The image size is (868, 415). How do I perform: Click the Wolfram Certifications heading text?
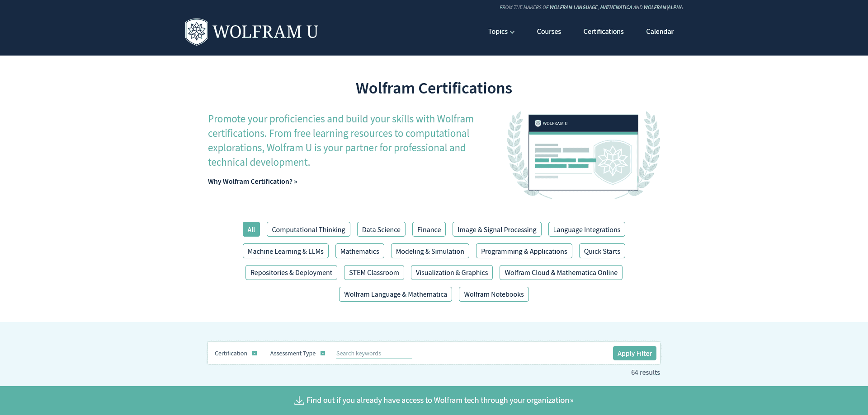(434, 88)
